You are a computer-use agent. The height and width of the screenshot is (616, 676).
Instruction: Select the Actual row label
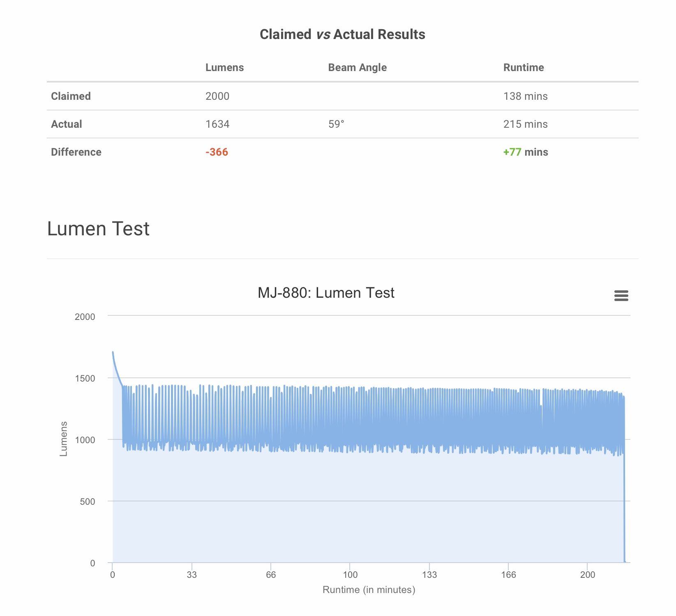click(66, 124)
